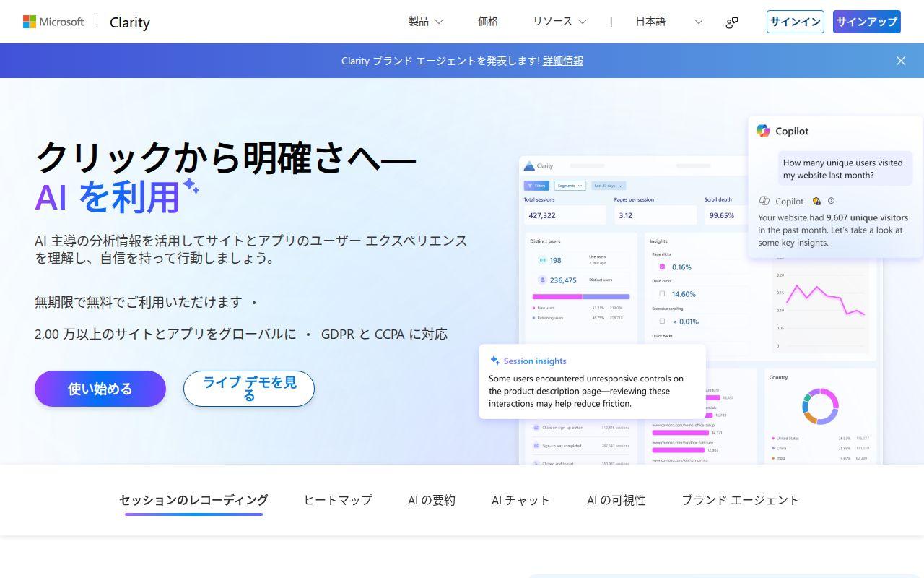
Task: Open the Last 30 days dropdown
Action: (609, 186)
